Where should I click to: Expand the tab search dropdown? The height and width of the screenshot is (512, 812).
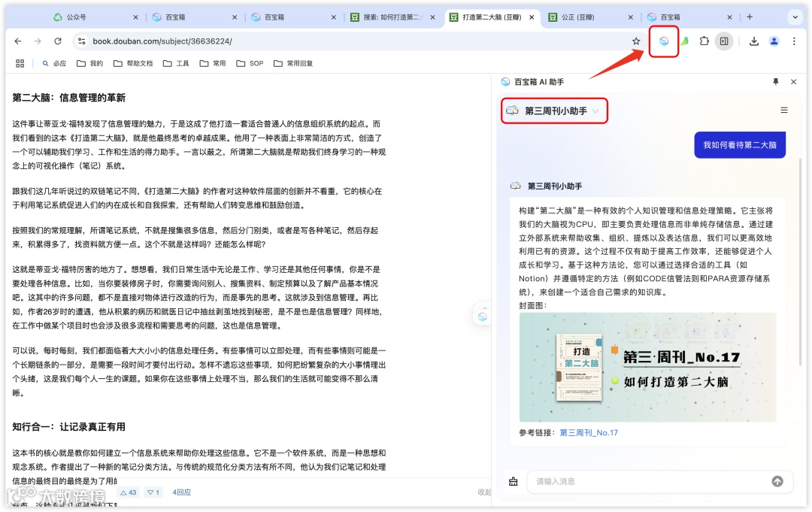[795, 17]
